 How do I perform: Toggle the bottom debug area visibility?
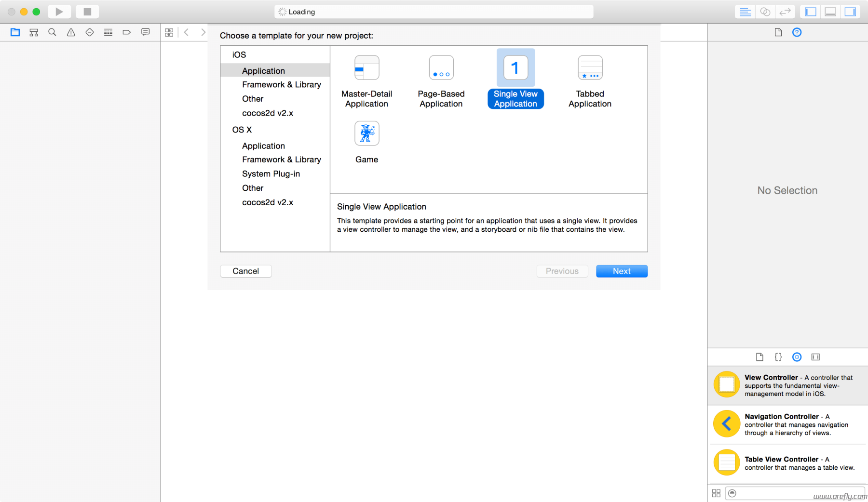(830, 12)
